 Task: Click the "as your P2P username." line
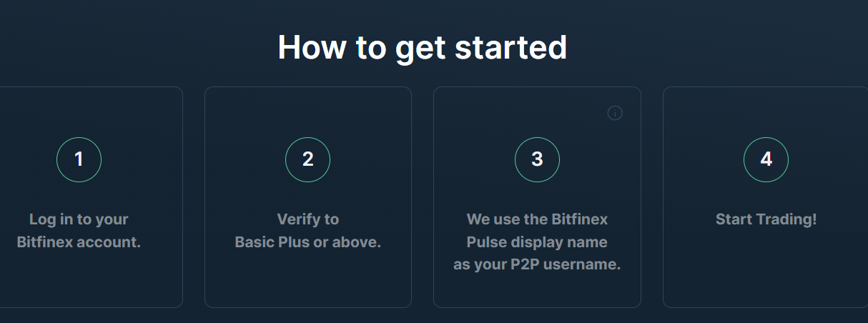[537, 265]
